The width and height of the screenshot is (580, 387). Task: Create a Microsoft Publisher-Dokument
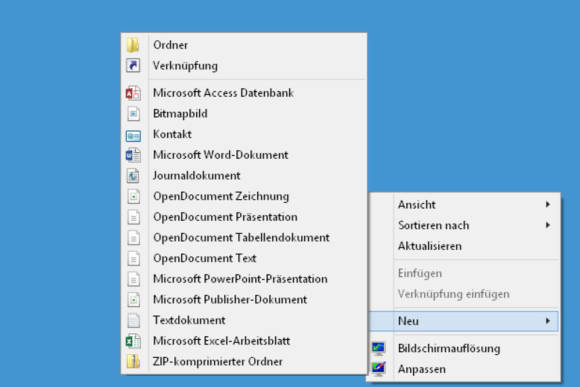point(244,300)
